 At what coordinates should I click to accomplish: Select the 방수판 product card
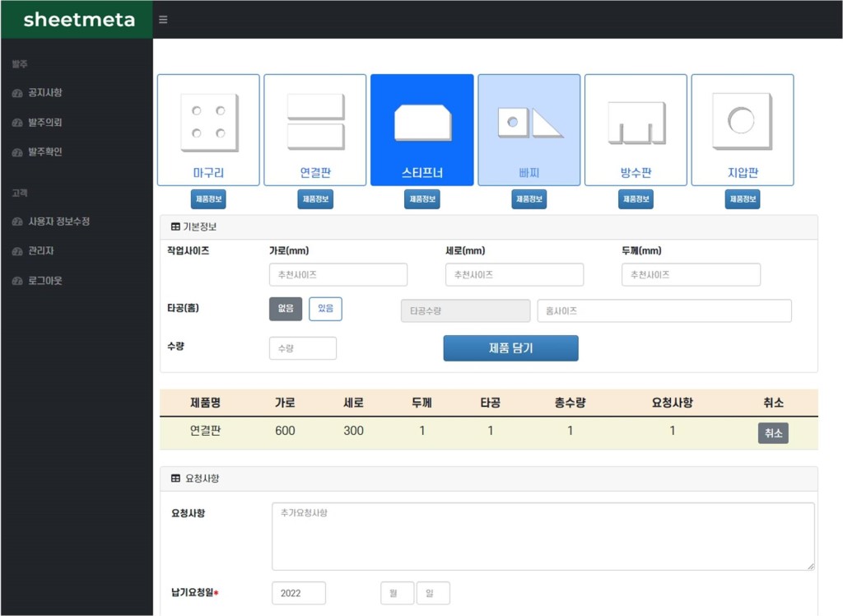pos(636,129)
